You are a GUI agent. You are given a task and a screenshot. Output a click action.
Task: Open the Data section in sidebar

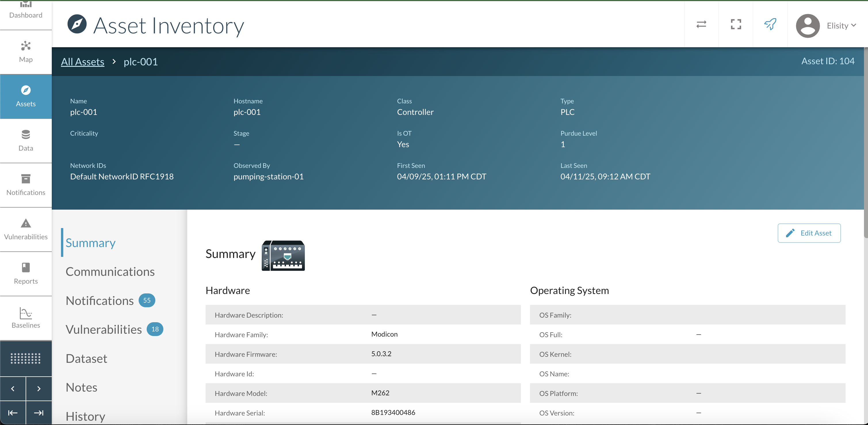(26, 140)
